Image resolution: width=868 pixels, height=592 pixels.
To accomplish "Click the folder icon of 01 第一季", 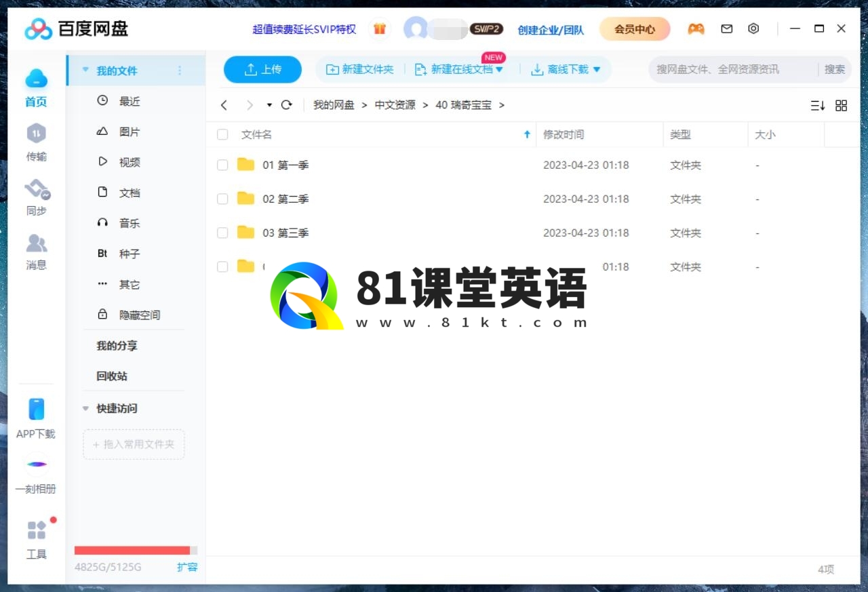I will [245, 164].
